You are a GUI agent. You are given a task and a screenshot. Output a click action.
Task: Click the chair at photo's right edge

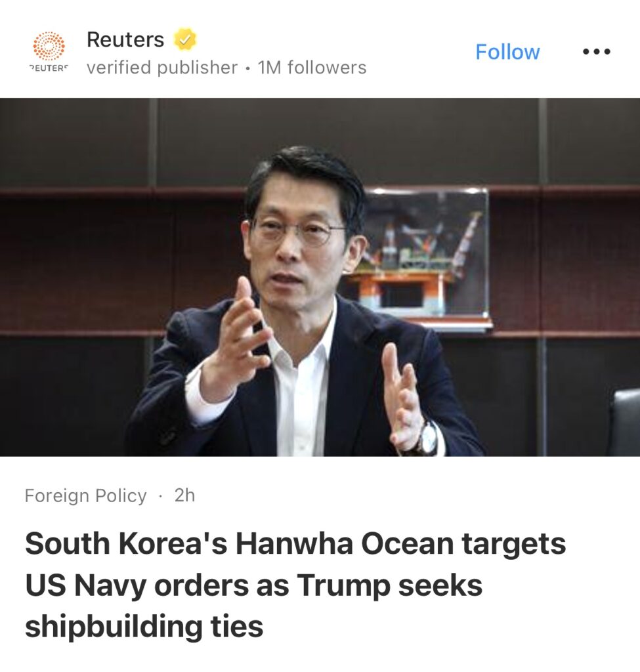626,422
